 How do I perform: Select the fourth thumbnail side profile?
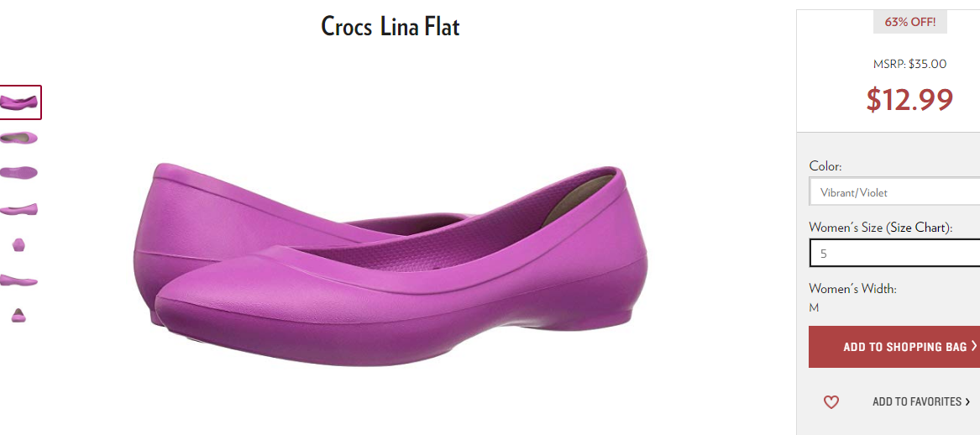18,209
